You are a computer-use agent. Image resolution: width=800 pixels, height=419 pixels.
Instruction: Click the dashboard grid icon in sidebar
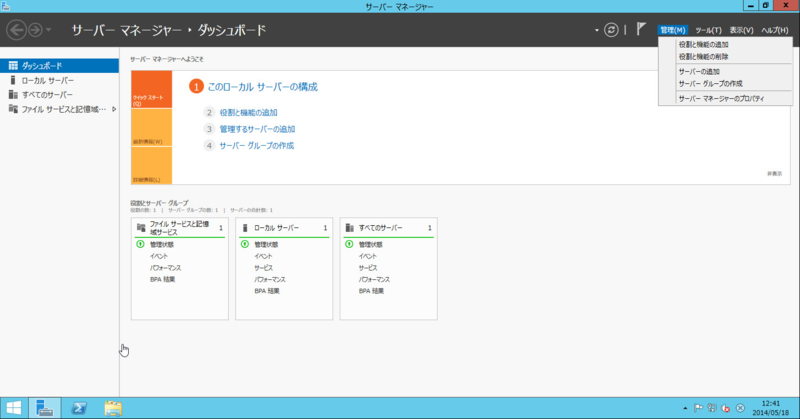tap(13, 65)
